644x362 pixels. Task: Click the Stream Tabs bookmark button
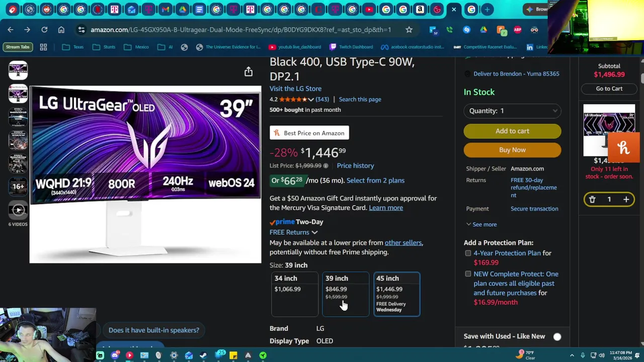pyautogui.click(x=18, y=47)
